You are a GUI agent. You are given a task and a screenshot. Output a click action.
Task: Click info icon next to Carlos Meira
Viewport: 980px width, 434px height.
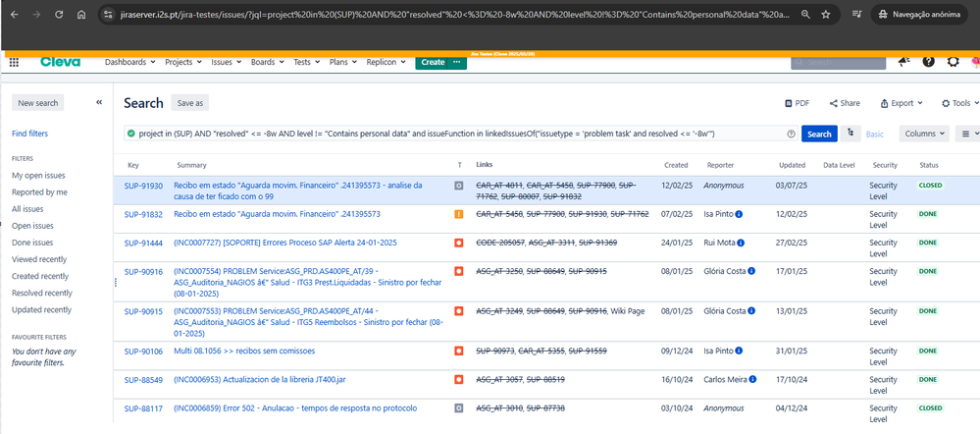752,380
